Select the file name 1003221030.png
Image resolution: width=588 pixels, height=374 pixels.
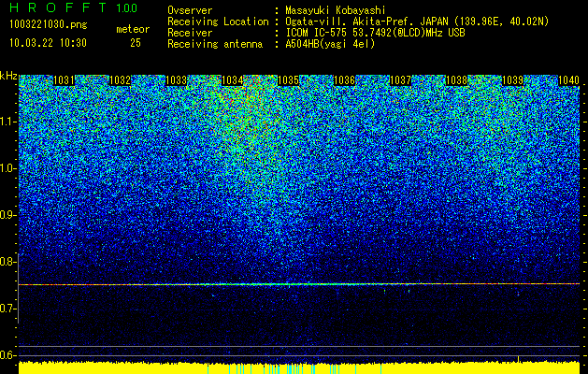tap(49, 24)
